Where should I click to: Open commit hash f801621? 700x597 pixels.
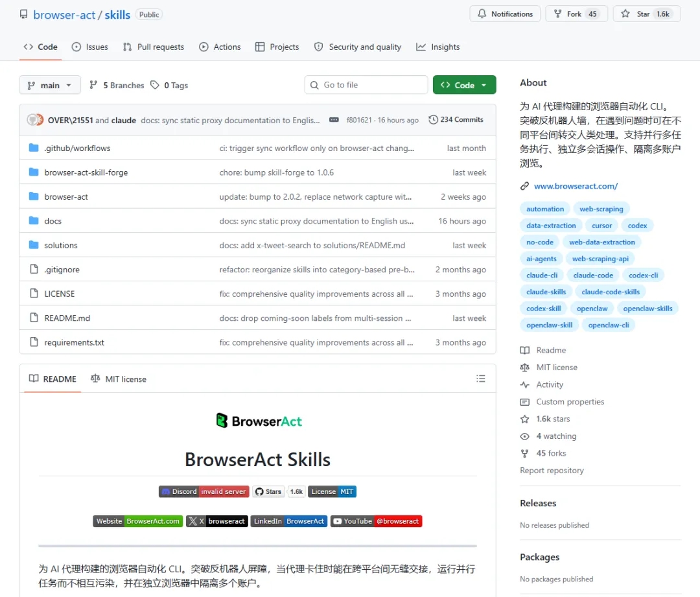pyautogui.click(x=359, y=120)
